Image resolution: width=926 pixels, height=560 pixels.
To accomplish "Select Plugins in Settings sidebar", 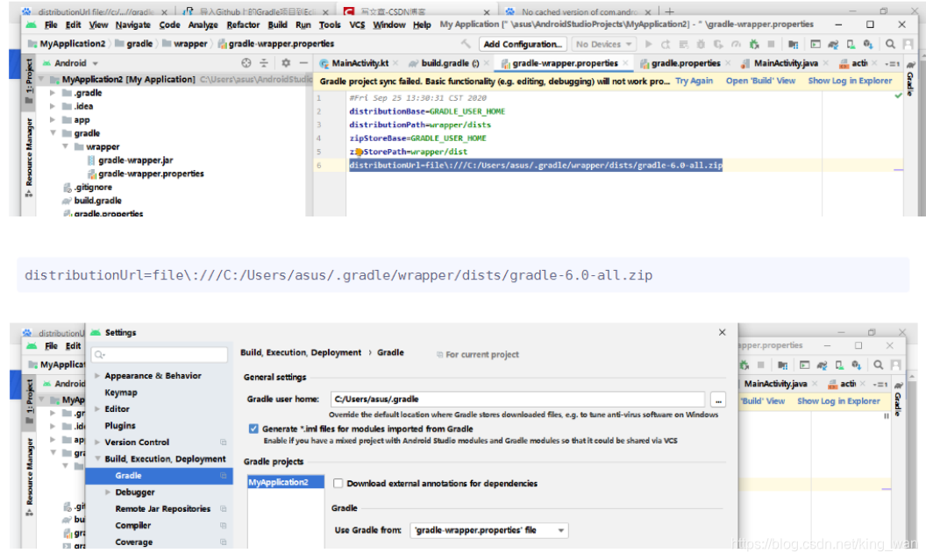I will 120,425.
